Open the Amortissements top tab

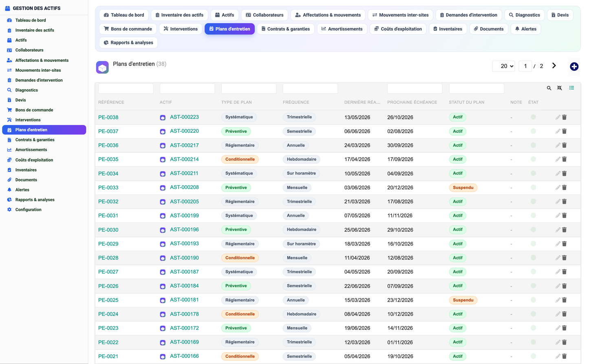click(342, 29)
